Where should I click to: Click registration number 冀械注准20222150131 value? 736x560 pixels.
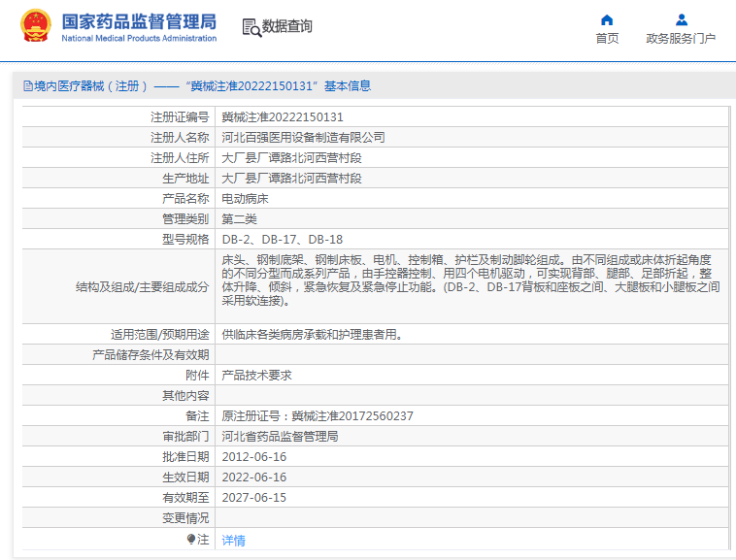[x=283, y=117]
